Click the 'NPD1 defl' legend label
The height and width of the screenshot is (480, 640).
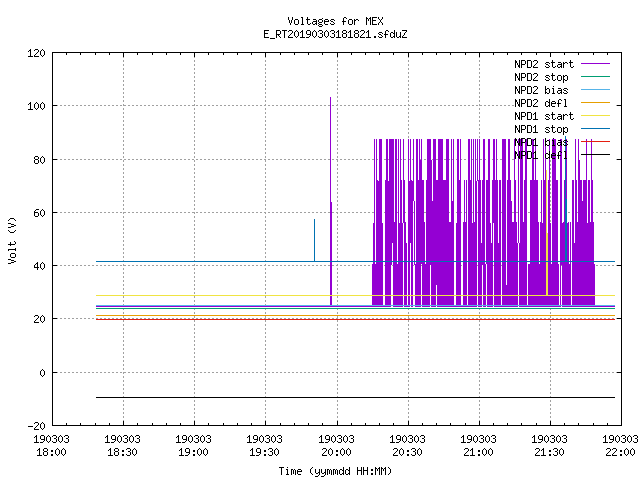541,156
